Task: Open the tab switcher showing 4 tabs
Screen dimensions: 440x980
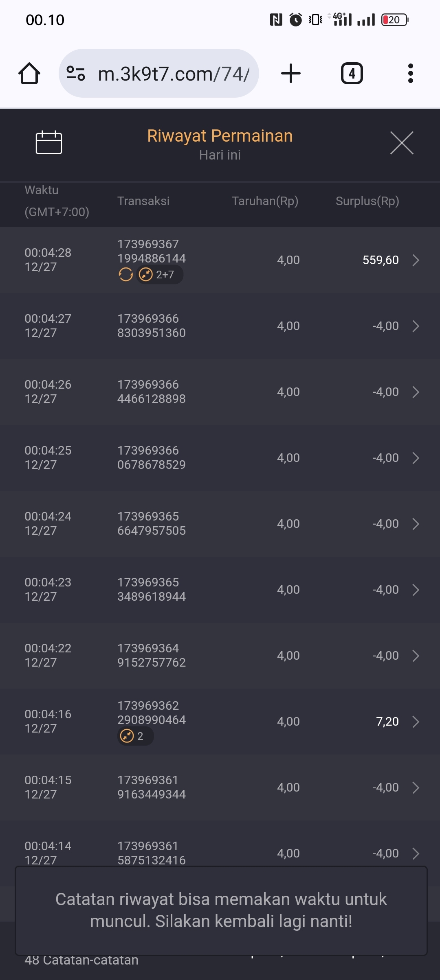Action: (352, 74)
